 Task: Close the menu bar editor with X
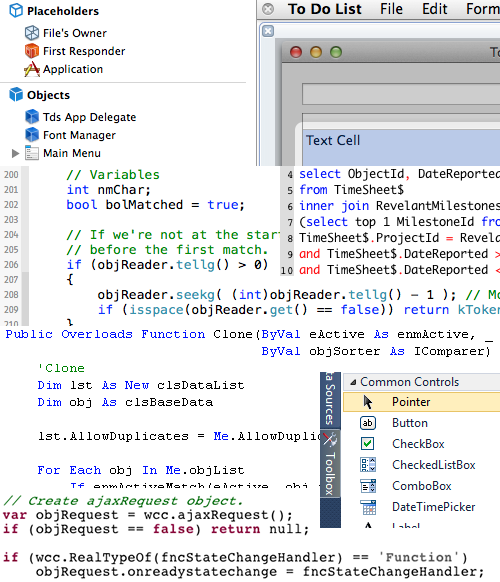coord(268,9)
